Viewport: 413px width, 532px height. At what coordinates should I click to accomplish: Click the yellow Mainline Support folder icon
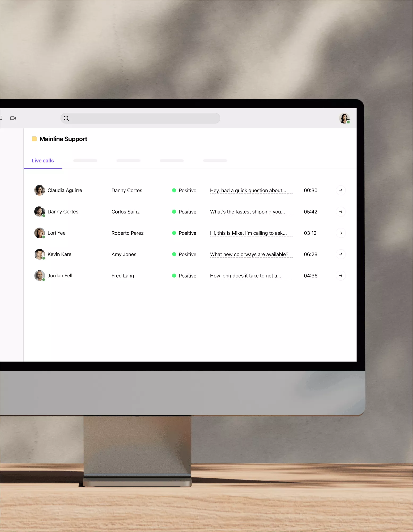click(34, 139)
